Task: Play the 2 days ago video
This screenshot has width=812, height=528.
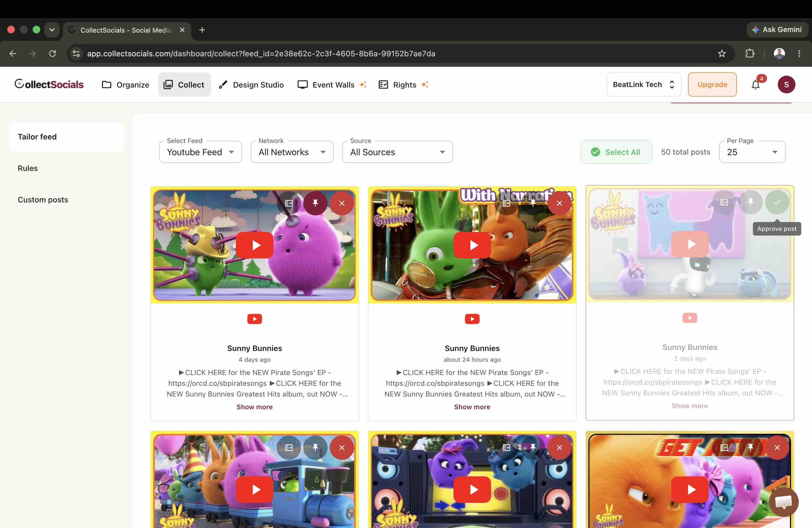Action: [690, 244]
